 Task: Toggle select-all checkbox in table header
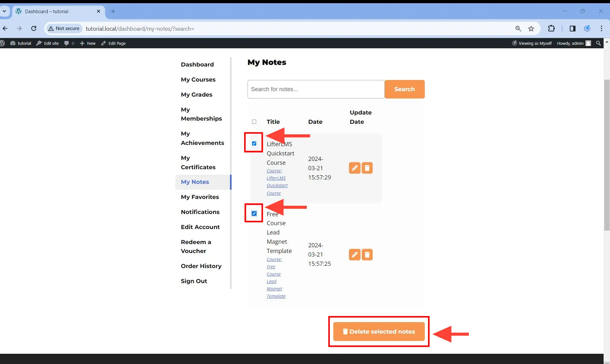click(x=254, y=122)
